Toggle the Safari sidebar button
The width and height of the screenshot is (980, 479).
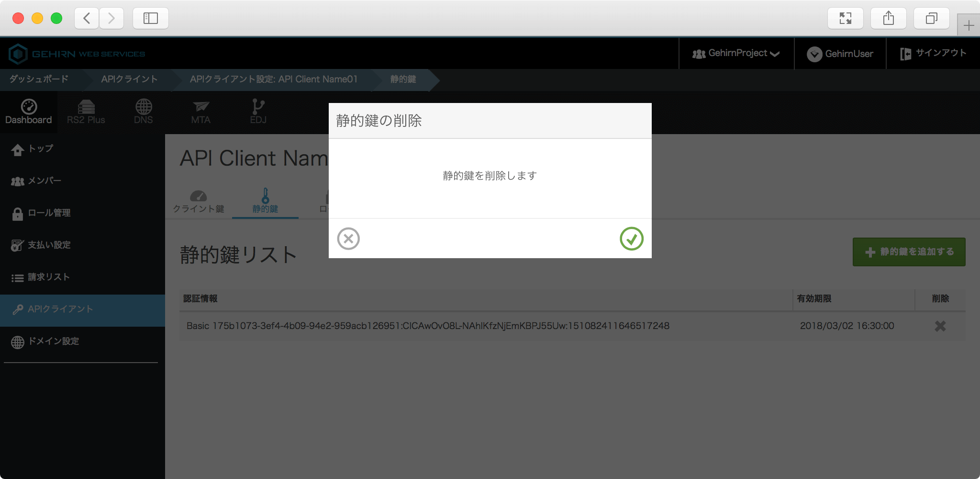click(x=151, y=18)
